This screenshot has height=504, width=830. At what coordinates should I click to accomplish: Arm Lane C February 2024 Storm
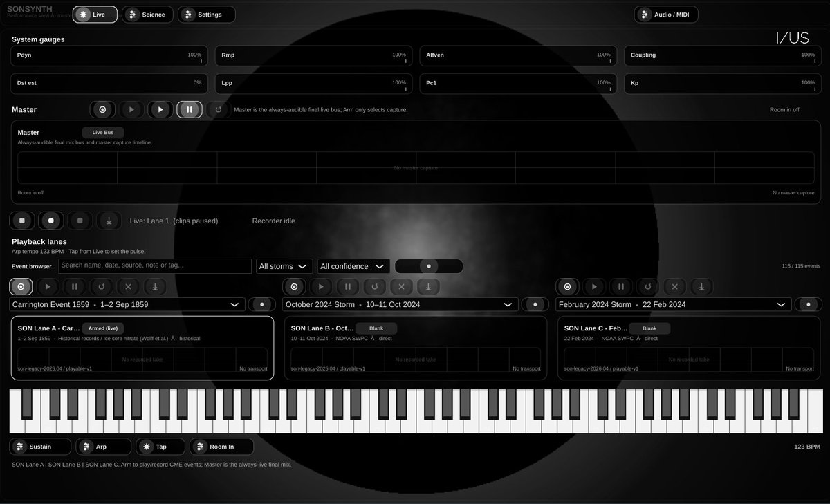coord(567,286)
